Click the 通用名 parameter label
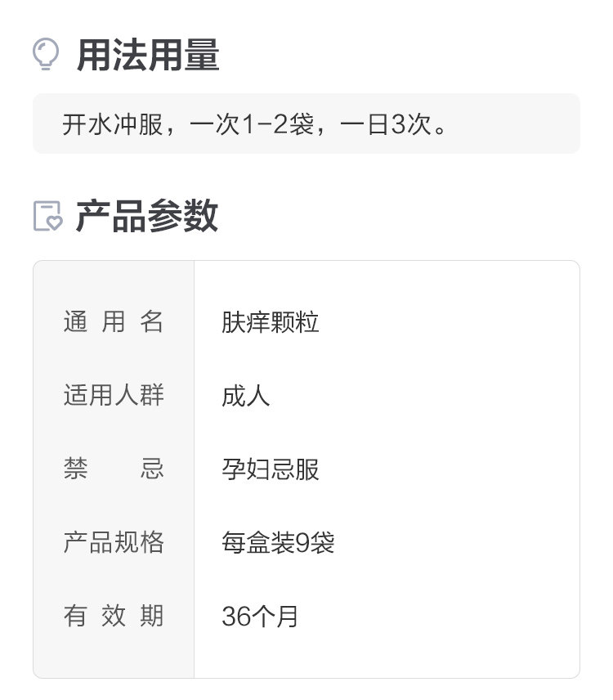The width and height of the screenshot is (613, 700). (x=114, y=322)
